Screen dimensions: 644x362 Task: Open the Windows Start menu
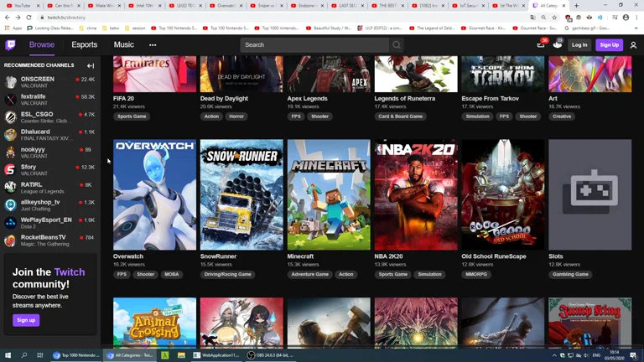(8, 355)
